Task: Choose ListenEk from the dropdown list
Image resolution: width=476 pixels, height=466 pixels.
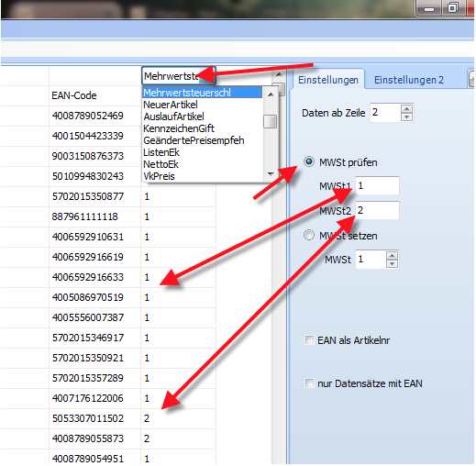Action: 161,152
